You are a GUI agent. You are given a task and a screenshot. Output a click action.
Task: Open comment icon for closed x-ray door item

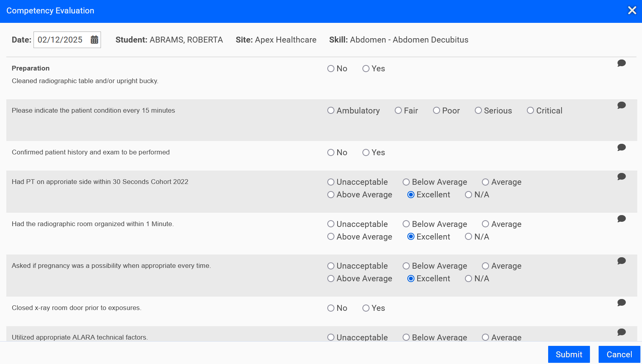[x=621, y=303]
